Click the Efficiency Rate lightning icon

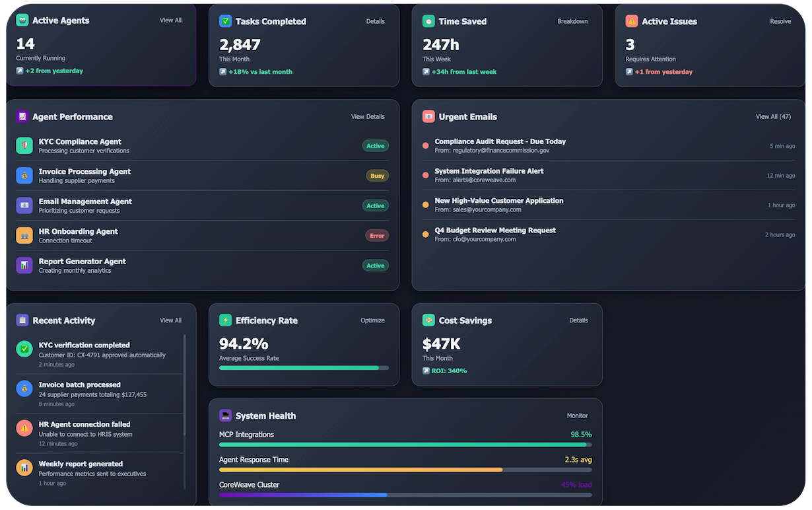[x=227, y=320]
